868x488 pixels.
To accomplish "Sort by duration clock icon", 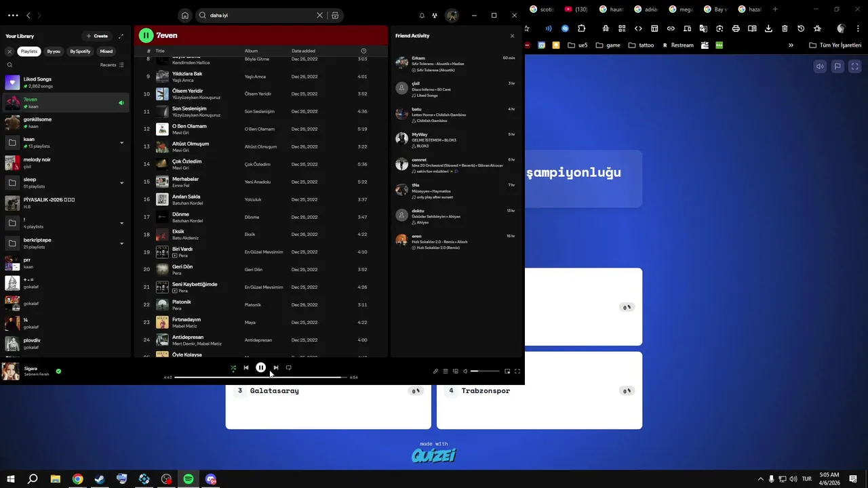I will click(x=363, y=51).
